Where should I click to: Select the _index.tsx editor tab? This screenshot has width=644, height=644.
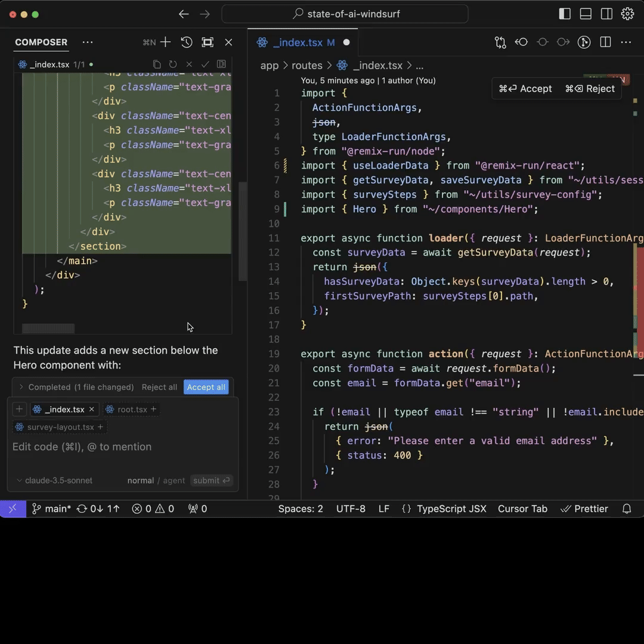(297, 42)
